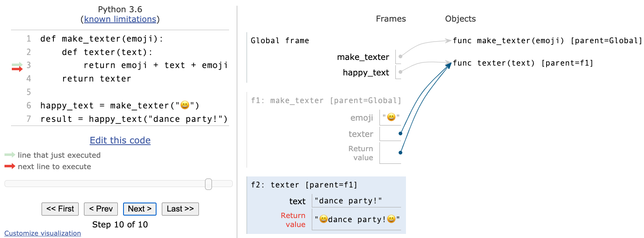Click the execution step slider handle
Viewport: 644px width, 238px height.
[208, 184]
